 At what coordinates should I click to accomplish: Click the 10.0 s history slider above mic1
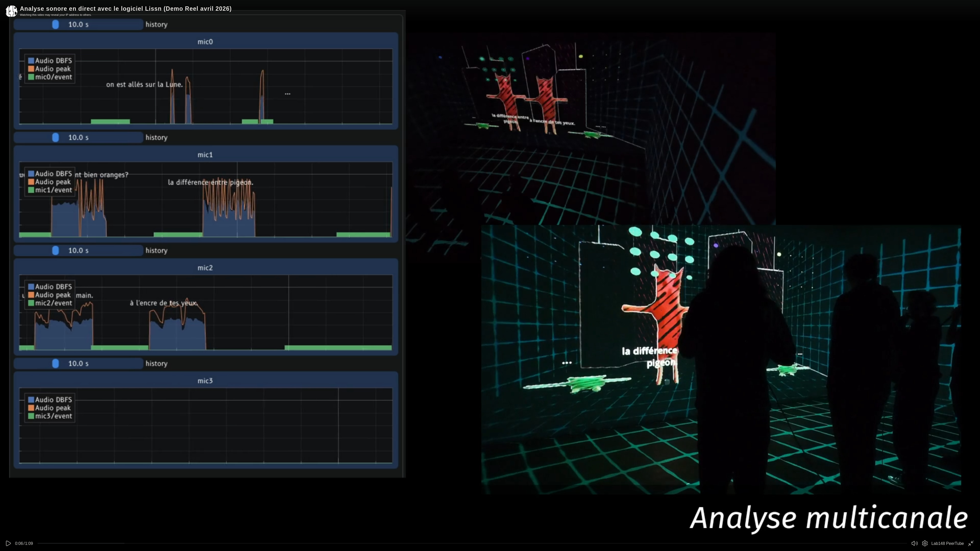point(78,137)
